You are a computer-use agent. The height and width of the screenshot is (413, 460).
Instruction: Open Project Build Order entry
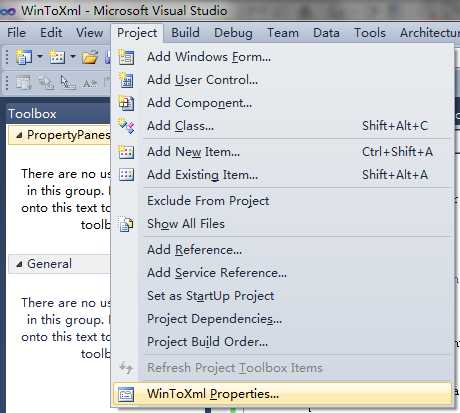point(282,342)
